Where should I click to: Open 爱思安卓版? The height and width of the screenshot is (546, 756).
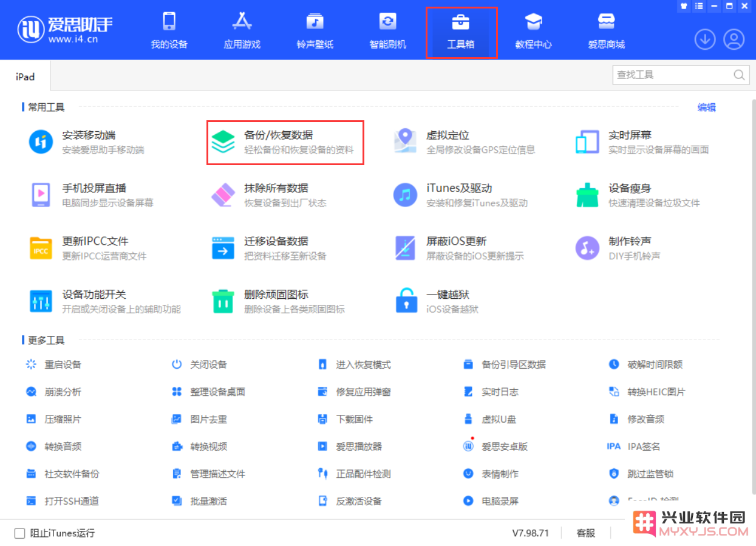pyautogui.click(x=496, y=446)
